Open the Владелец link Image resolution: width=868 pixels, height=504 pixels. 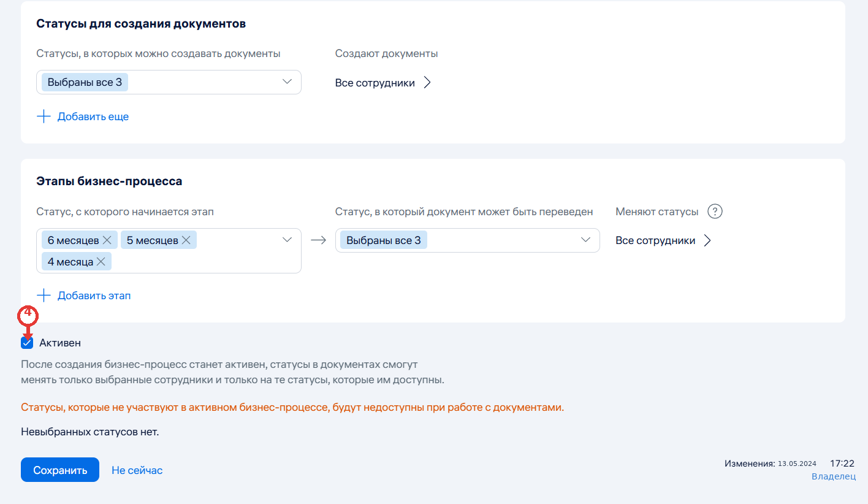point(834,476)
